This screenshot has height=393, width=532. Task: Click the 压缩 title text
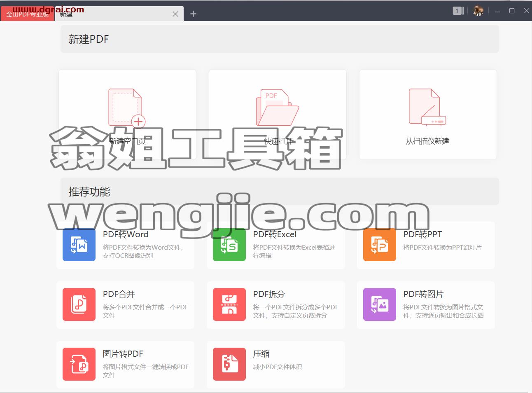click(261, 354)
